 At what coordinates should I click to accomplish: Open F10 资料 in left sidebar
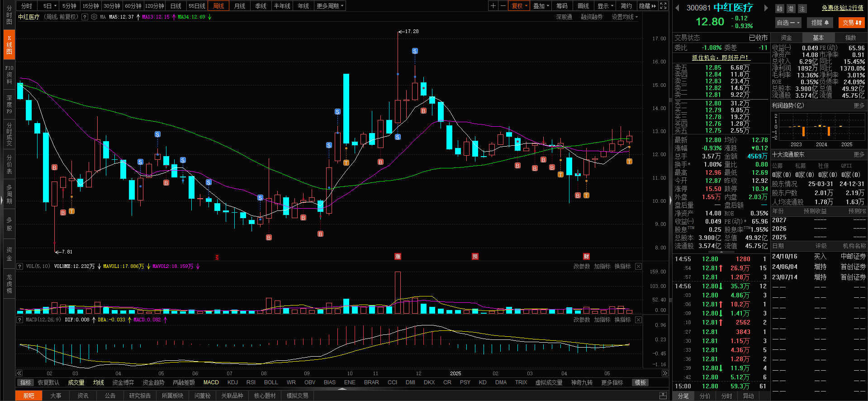(9, 75)
